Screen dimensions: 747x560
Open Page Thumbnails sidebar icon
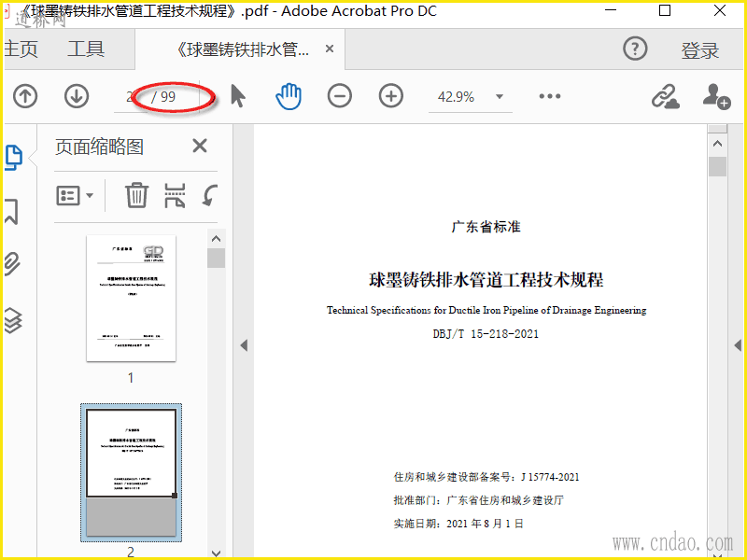13,157
